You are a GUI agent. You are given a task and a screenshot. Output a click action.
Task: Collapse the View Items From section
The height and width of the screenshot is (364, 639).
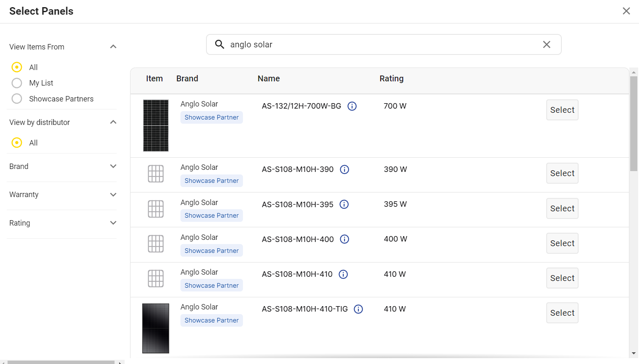pyautogui.click(x=113, y=47)
